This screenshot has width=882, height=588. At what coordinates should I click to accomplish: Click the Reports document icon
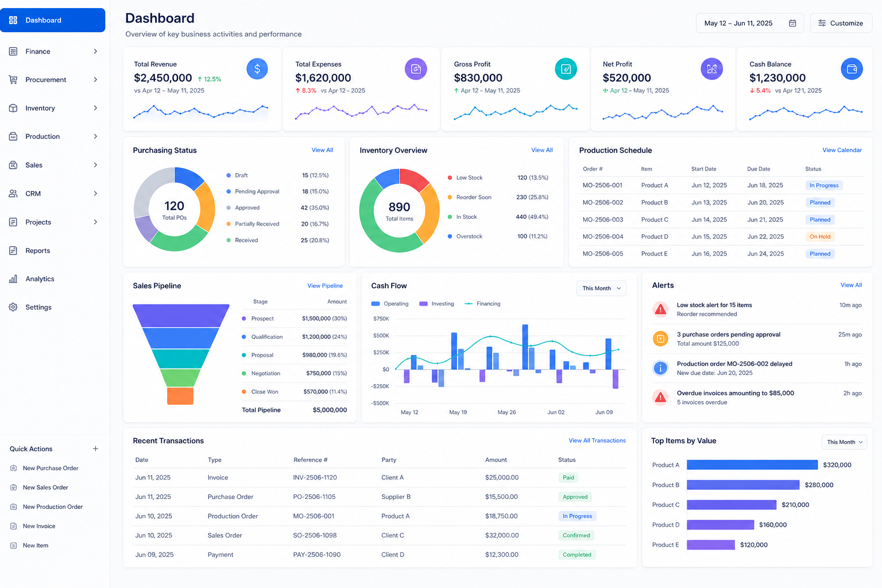(x=13, y=251)
